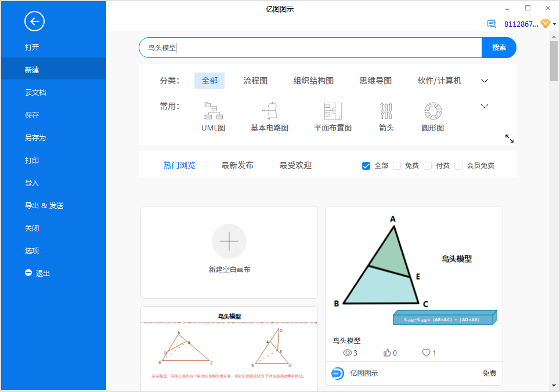This screenshot has height=392, width=560.
Task: Check the 免费 filter checkbox
Action: tap(397, 166)
